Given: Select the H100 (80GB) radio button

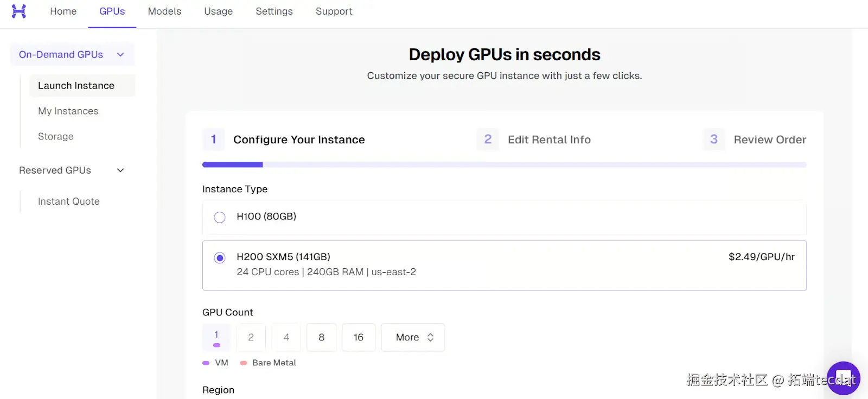Looking at the screenshot, I should point(220,217).
